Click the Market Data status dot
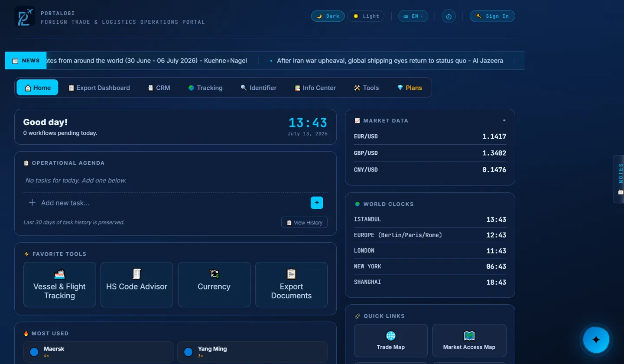Screen dimensions: 624x364 click(x=504, y=120)
